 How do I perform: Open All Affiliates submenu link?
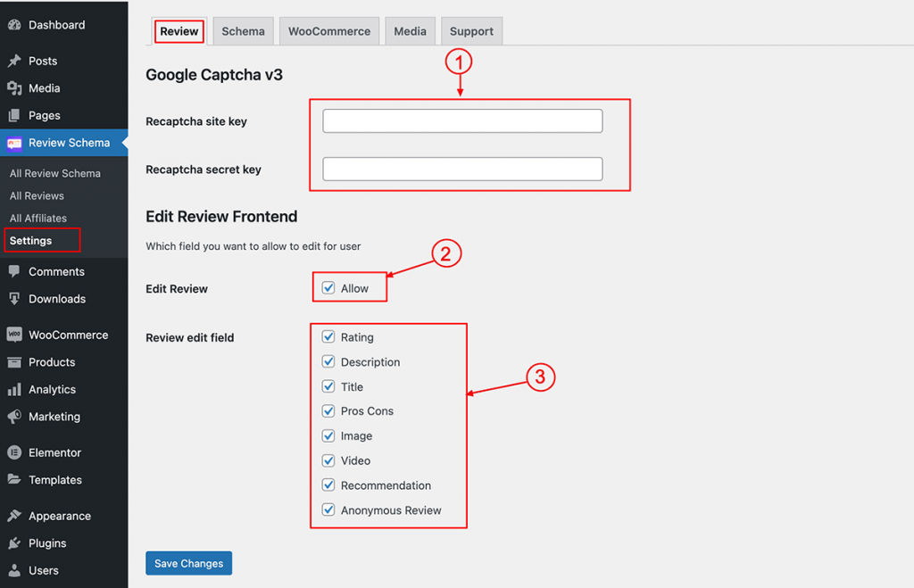(x=37, y=218)
